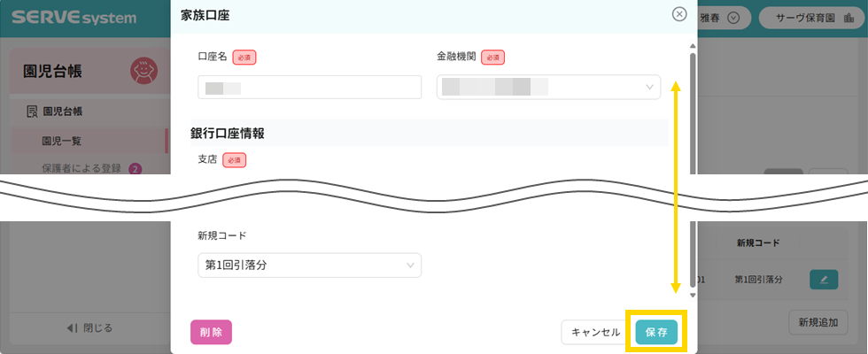Click the pencil edit icon in the table row
Screen dimensions: 868x354
pos(824,279)
